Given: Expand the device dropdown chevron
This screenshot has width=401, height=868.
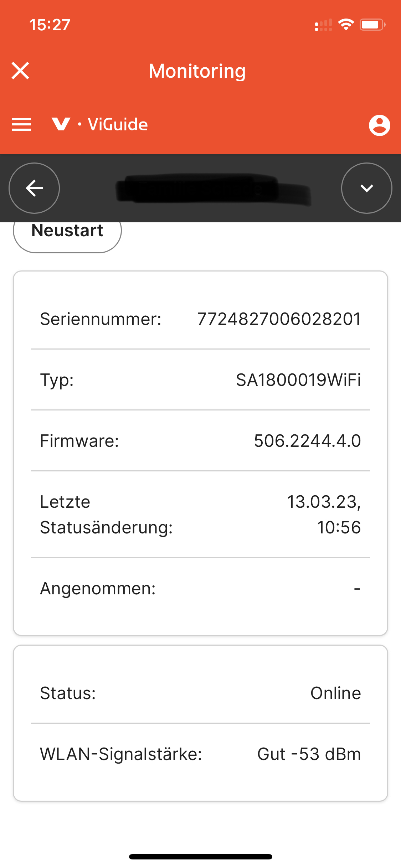Looking at the screenshot, I should pos(367,188).
